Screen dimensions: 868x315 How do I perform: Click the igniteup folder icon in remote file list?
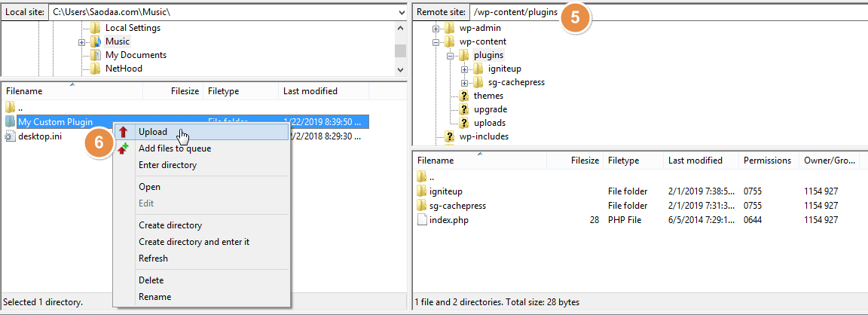click(x=422, y=191)
